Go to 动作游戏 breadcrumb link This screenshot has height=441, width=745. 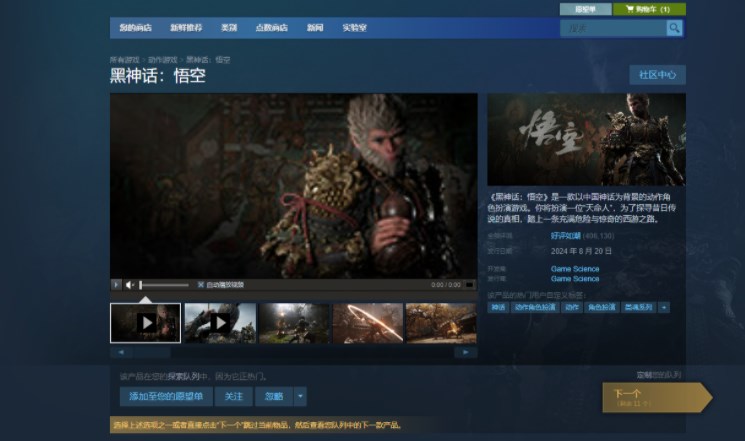pyautogui.click(x=162, y=60)
